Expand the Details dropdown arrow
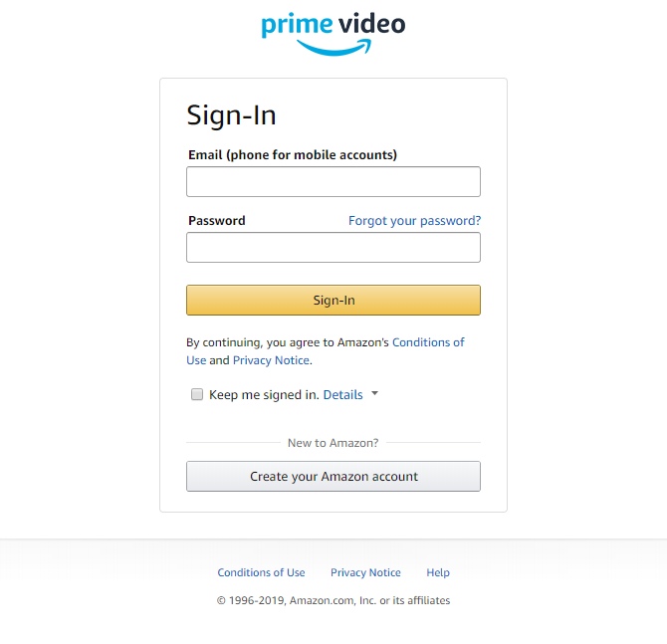The height and width of the screenshot is (644, 667). point(374,393)
